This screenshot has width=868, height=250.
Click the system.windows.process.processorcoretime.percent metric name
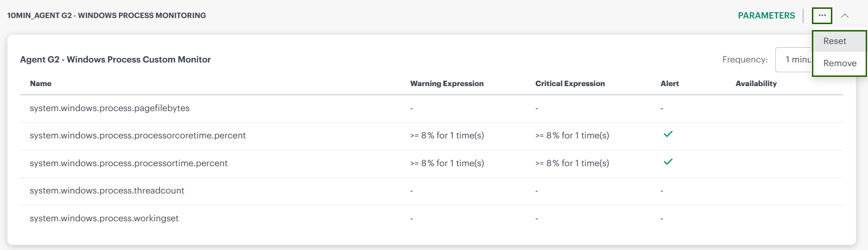click(x=138, y=136)
